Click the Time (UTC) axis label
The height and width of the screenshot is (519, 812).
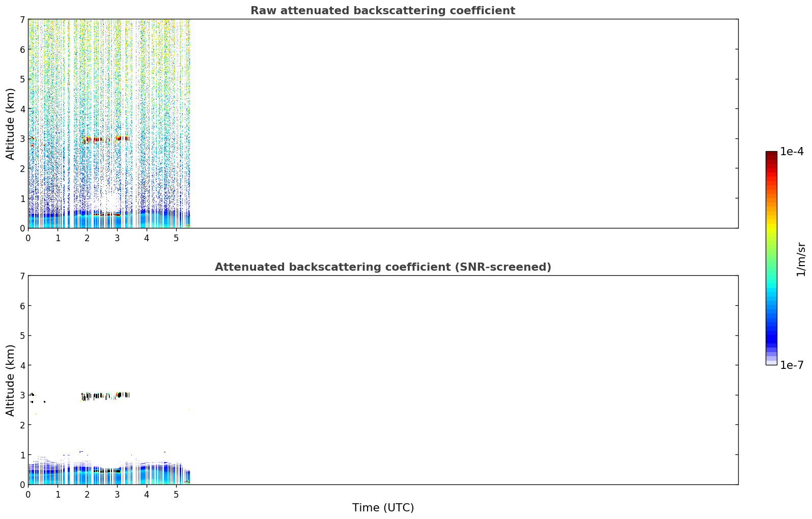[x=383, y=508]
